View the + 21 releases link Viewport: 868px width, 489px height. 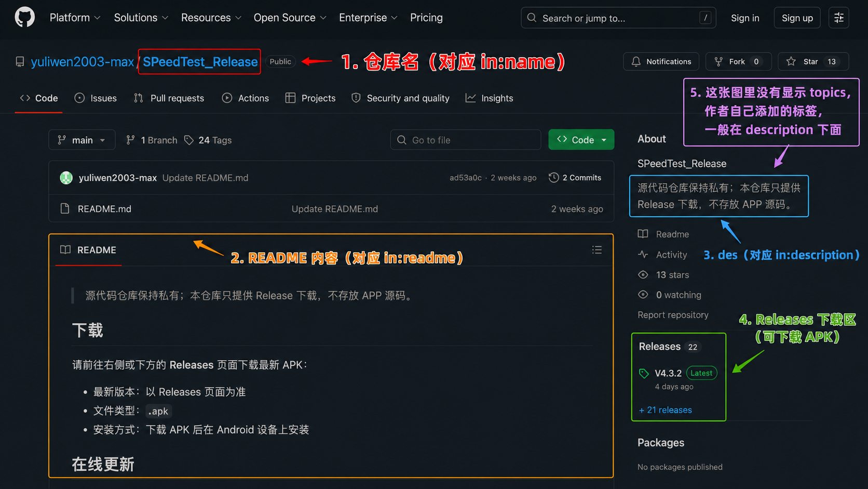click(x=665, y=410)
